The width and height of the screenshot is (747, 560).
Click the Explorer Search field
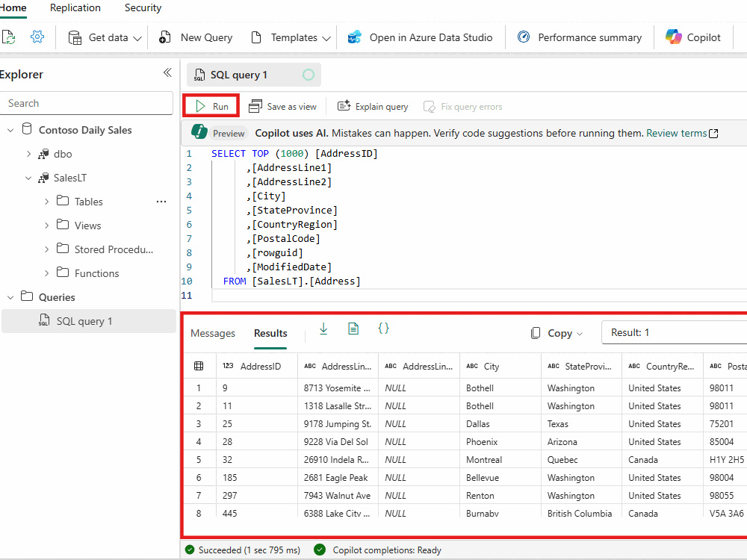click(86, 103)
